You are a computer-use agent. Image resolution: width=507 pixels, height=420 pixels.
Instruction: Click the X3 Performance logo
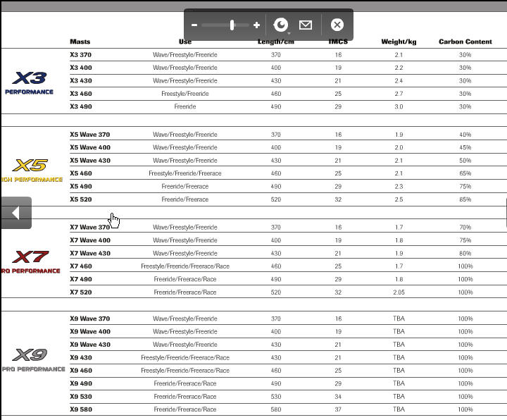coord(29,82)
